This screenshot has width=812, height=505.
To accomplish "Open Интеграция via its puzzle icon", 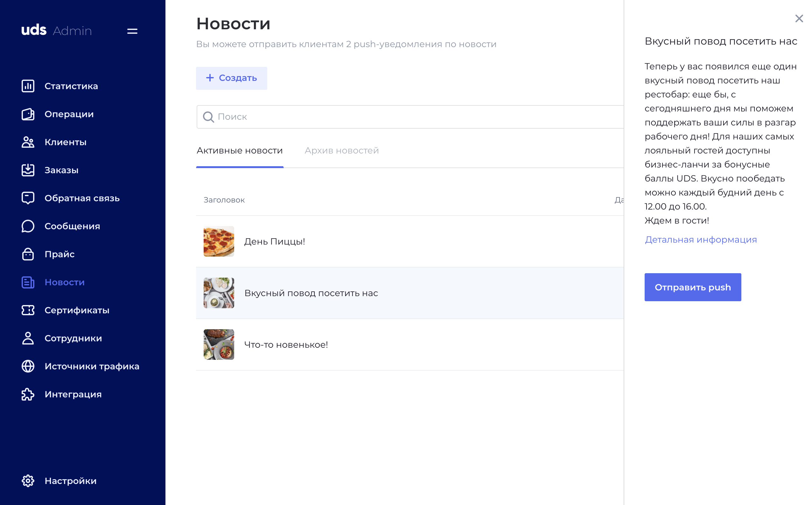I will pos(27,394).
